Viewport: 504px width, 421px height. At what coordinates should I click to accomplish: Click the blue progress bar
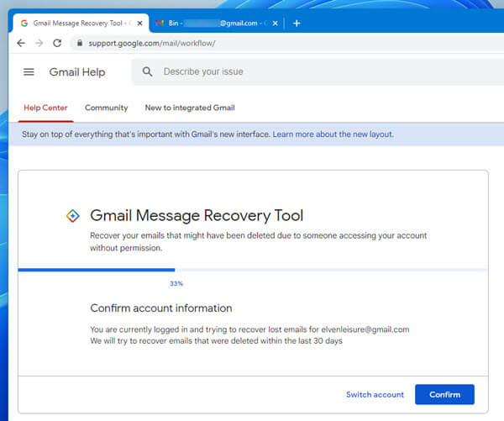click(x=97, y=270)
